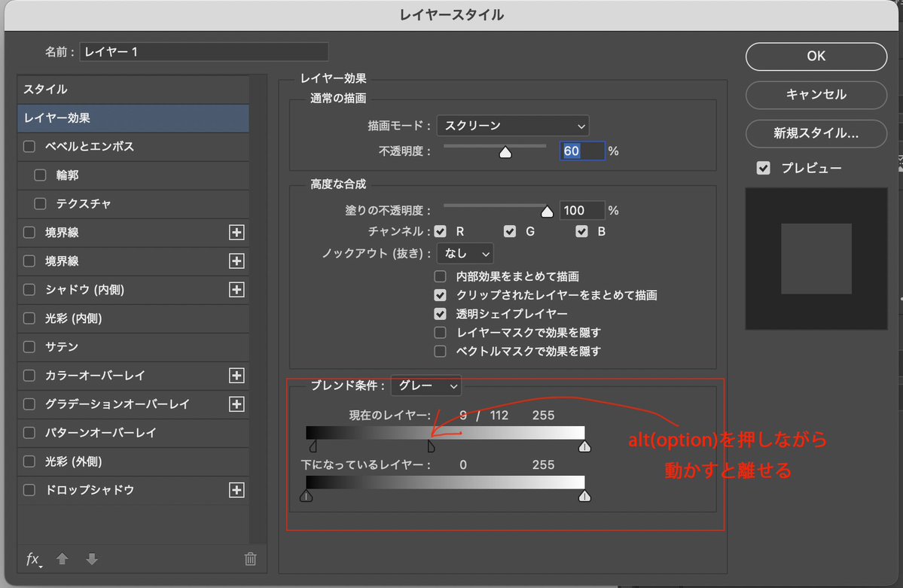This screenshot has width=903, height=588.
Task: Open ノックアウト dropdown showing なし
Action: coord(465,254)
